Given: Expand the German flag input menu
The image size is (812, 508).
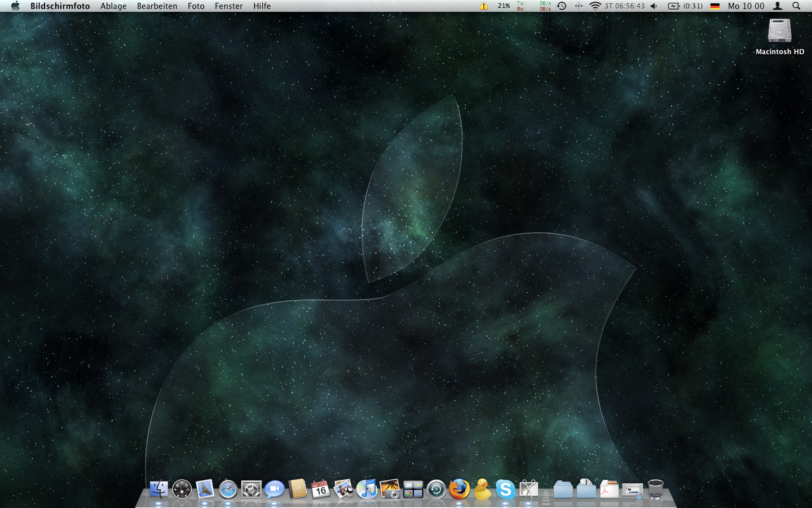Looking at the screenshot, I should (715, 6).
